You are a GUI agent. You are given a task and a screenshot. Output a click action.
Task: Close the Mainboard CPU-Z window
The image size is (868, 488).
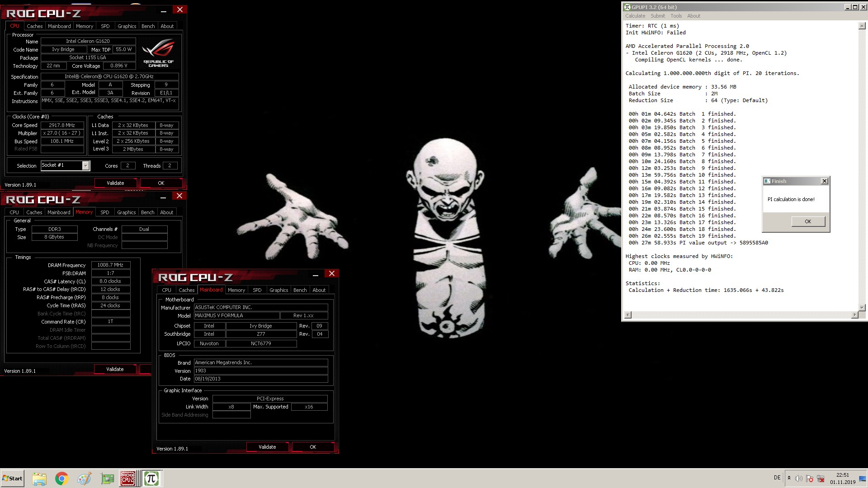pos(332,273)
